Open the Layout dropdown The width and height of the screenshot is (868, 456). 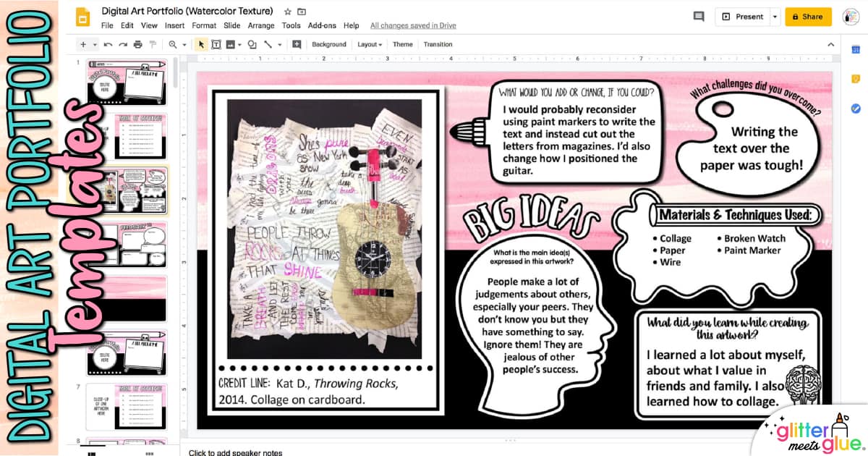click(x=369, y=44)
